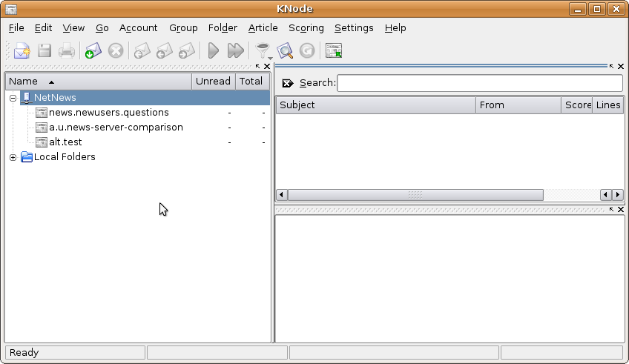Expand the Local Folders tree node
The width and height of the screenshot is (629, 364).
(x=13, y=157)
